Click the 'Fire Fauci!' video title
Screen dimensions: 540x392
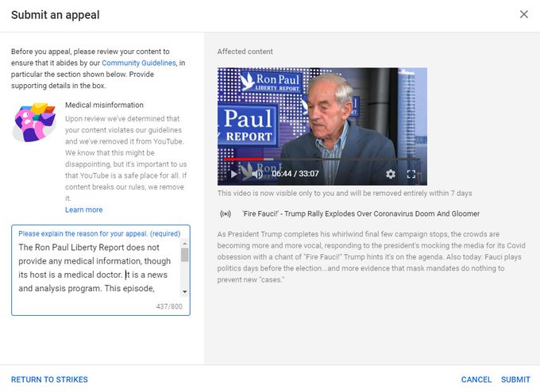(x=361, y=213)
